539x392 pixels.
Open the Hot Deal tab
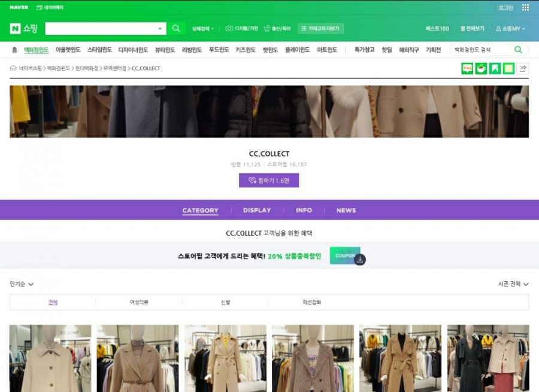point(386,50)
